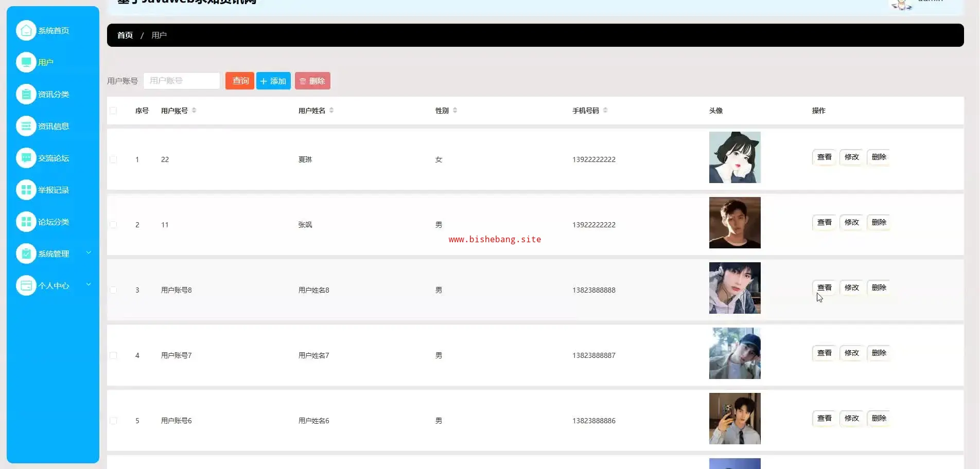Expand the 系统管理 submenu chevron
Screen dimensions: 980x469
tap(89, 252)
